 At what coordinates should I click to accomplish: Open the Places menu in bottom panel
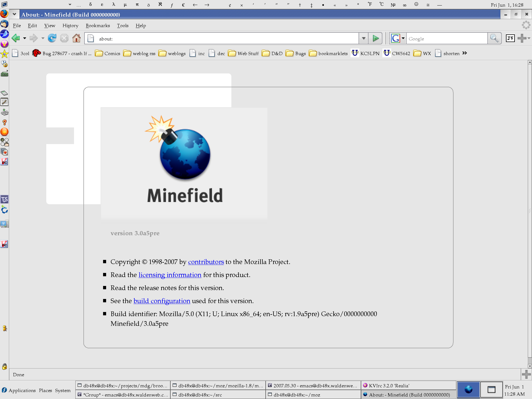pyautogui.click(x=45, y=390)
